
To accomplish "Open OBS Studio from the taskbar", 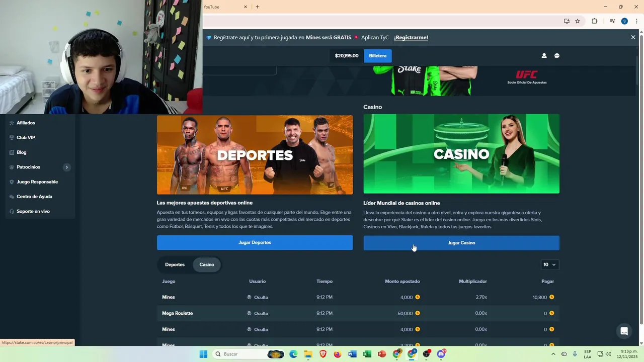I will click(x=427, y=354).
